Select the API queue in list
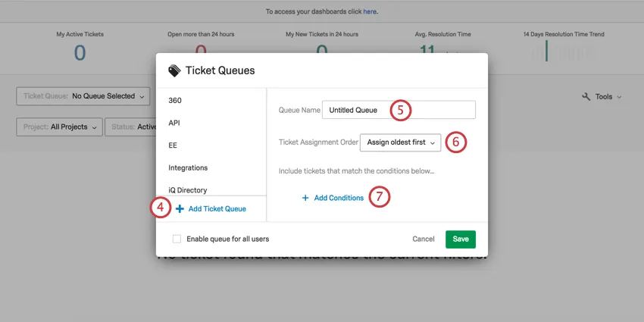Screen dimensions: 644x322 coord(174,123)
